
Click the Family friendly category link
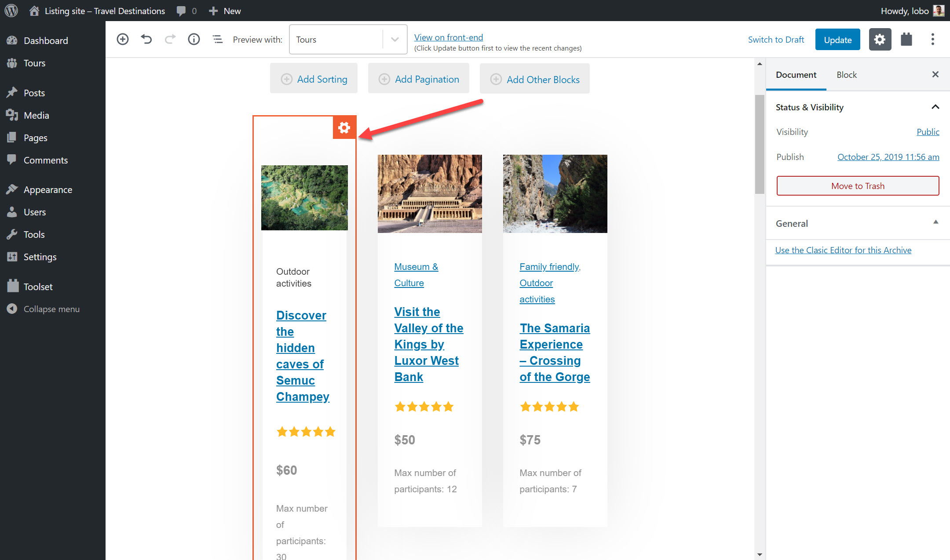[x=550, y=267]
